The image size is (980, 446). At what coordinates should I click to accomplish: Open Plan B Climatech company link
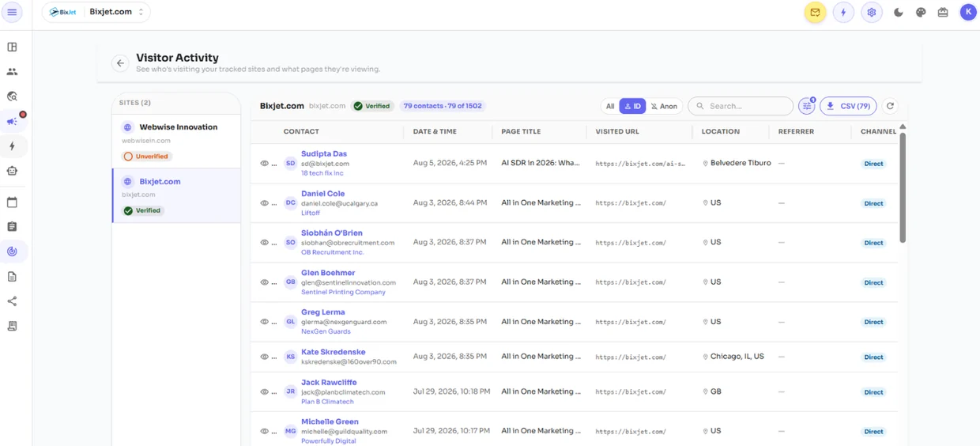tap(327, 402)
